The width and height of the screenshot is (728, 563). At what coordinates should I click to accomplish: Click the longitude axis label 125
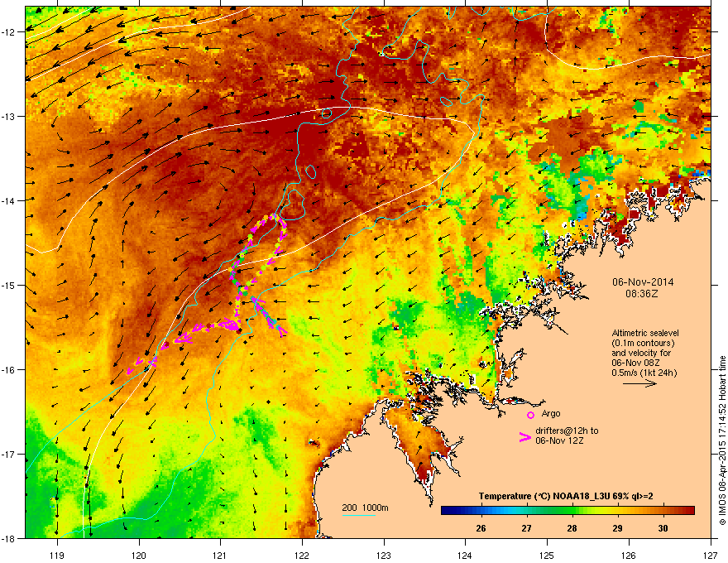point(547,555)
